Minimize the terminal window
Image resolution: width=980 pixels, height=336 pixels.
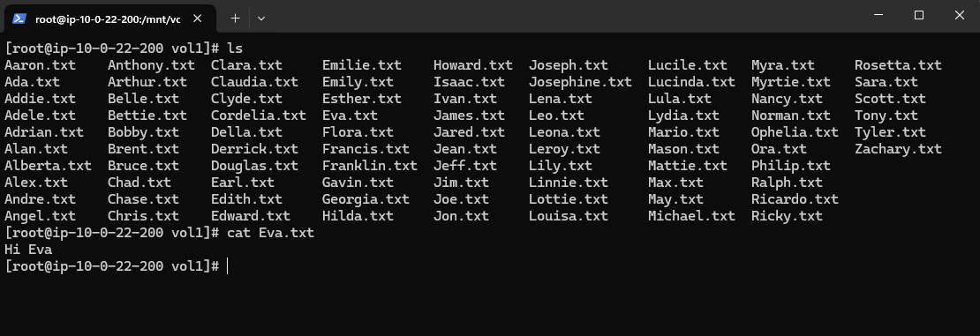(x=878, y=16)
